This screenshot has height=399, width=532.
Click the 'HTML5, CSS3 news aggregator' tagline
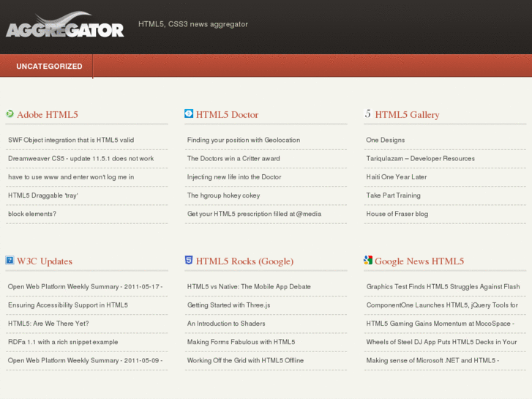193,24
